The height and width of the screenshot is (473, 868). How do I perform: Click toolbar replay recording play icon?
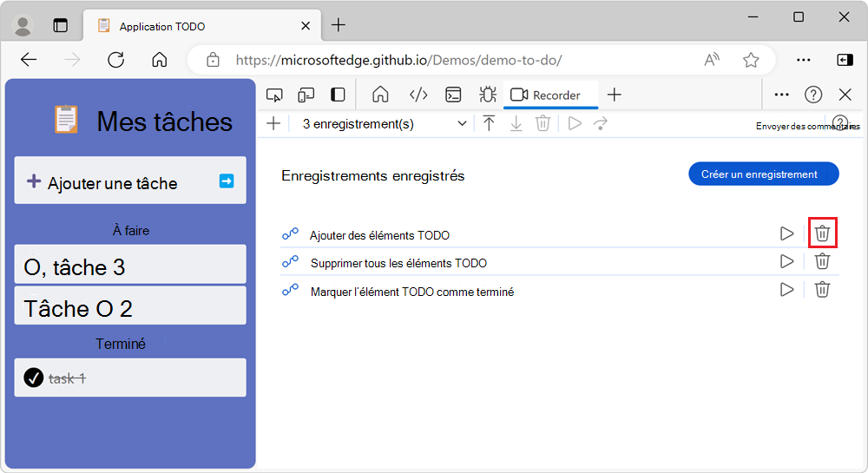click(x=575, y=123)
